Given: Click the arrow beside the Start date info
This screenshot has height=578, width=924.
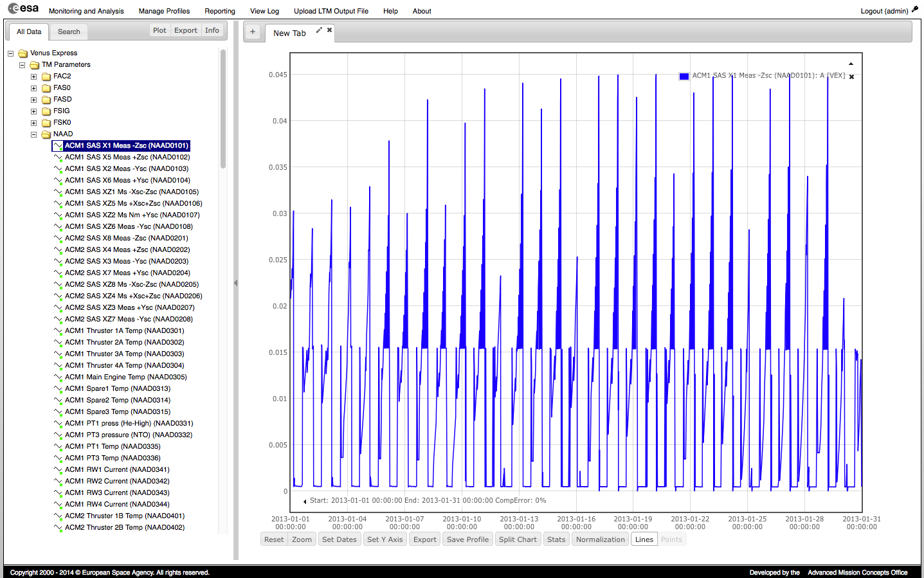Looking at the screenshot, I should click(305, 501).
